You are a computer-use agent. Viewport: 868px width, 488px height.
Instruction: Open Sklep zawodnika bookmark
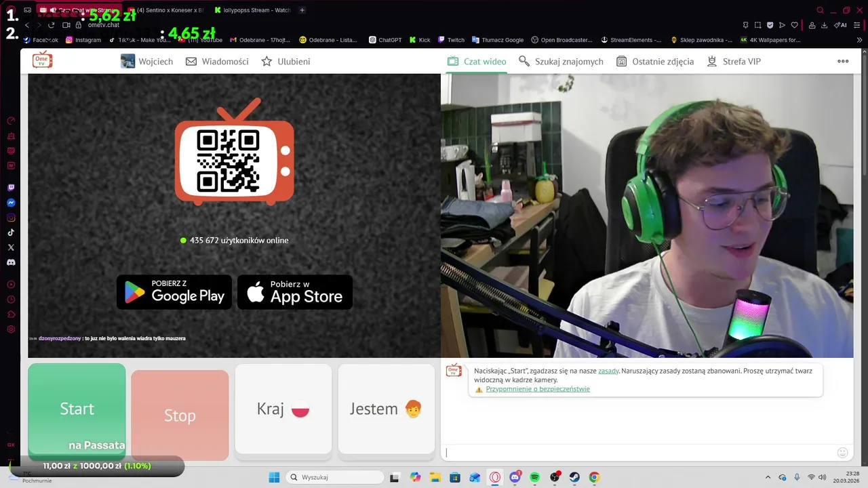(701, 40)
